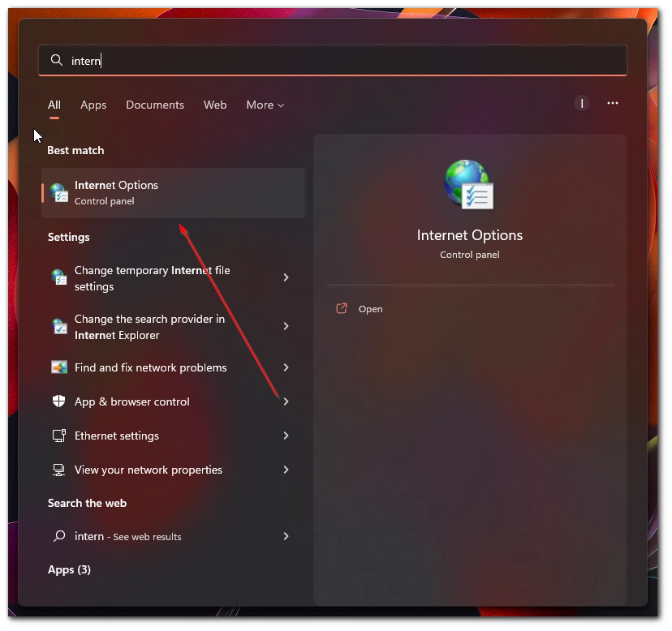The height and width of the screenshot is (631, 672).
Task: Select the All filter tab
Action: (54, 105)
